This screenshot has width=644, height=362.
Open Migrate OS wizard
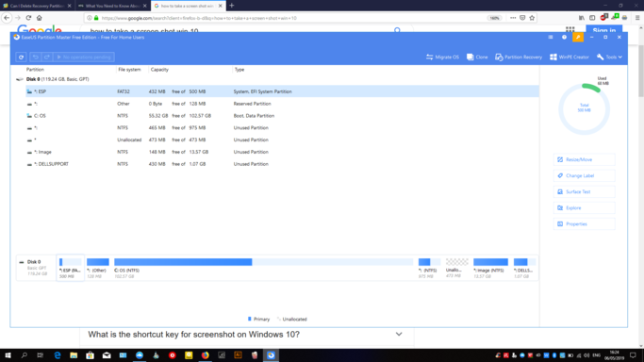[x=442, y=58]
